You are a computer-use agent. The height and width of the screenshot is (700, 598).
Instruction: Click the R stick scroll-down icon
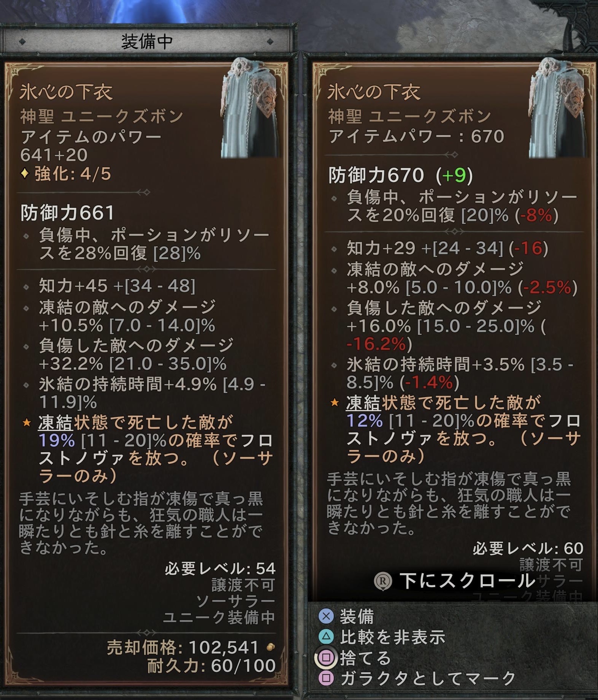coord(383,581)
